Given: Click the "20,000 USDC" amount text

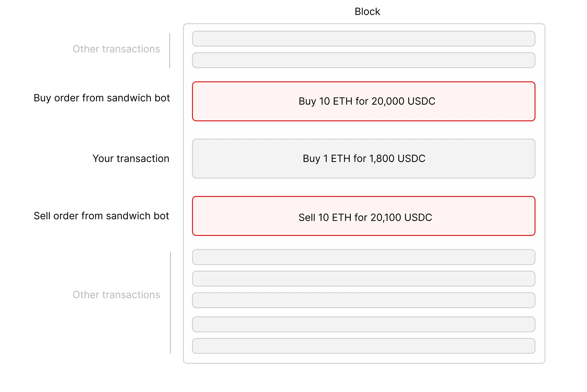Looking at the screenshot, I should click(x=403, y=101).
